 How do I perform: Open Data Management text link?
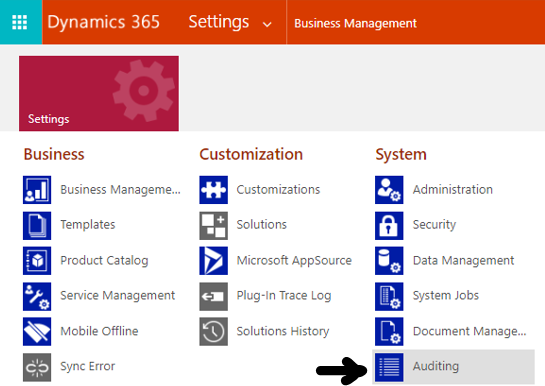pos(463,261)
